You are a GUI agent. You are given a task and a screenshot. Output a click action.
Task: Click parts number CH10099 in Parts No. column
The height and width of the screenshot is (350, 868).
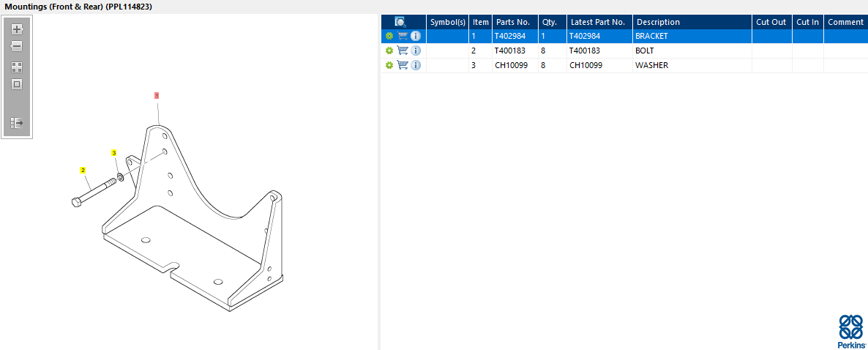[515, 65]
